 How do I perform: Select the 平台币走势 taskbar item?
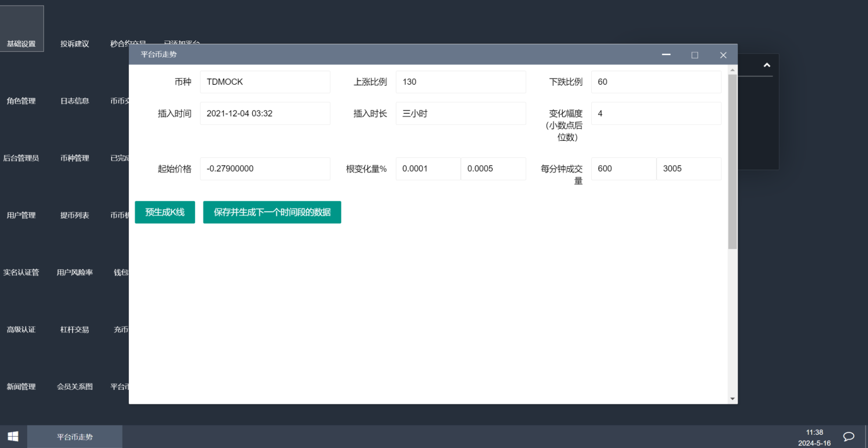pyautogui.click(x=74, y=436)
